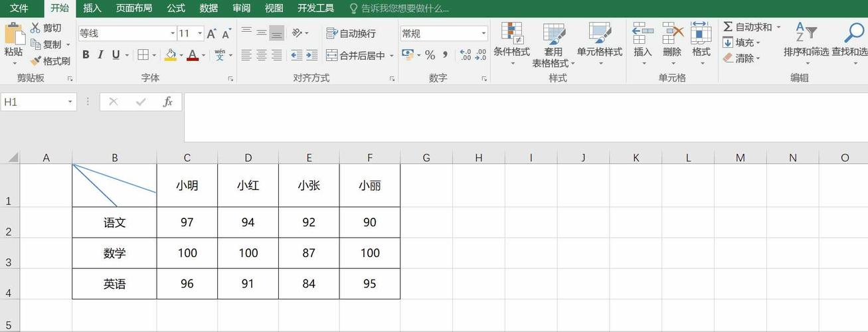
Task: Switch to the Data (数据) tab
Action: (x=209, y=8)
